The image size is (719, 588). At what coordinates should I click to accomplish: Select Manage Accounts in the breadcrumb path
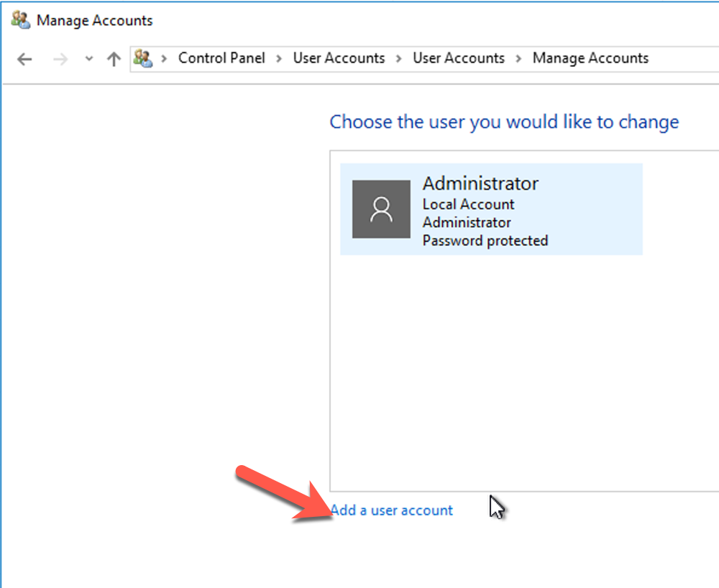pyautogui.click(x=590, y=58)
